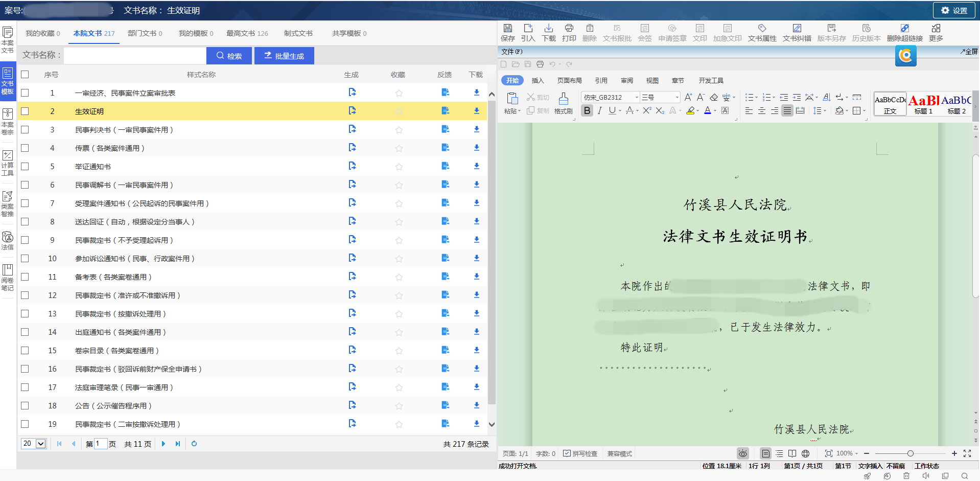Open 计算工具 in left sidebar
This screenshot has width=980, height=481.
coord(8,163)
